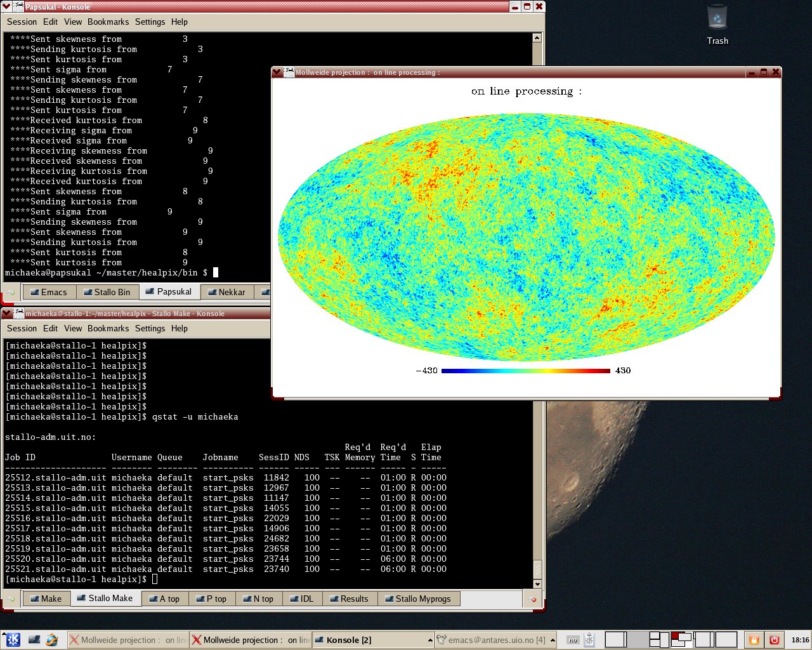812x650 pixels.
Task: Click 'stallo-adm.uit.no:' line in terminal
Action: click(51, 437)
